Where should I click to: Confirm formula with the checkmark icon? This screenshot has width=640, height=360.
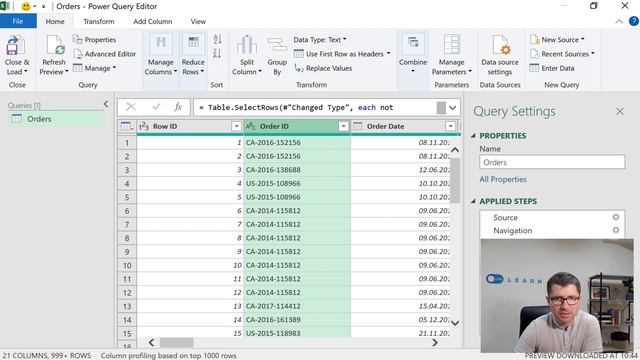[156, 107]
